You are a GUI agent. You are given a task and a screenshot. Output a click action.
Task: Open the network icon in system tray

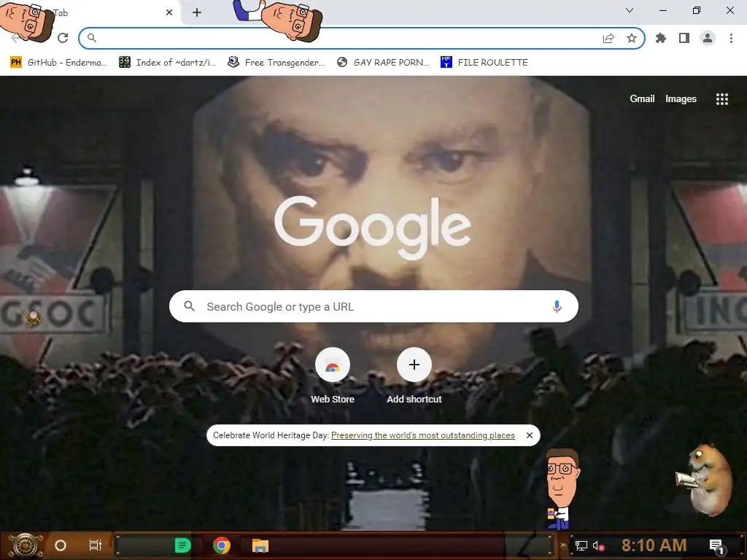tap(581, 545)
